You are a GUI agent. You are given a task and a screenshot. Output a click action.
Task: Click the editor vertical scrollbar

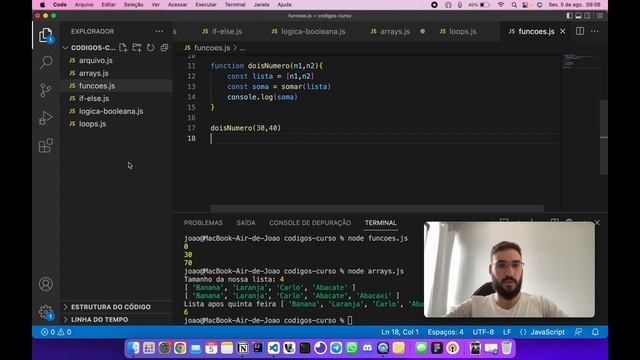click(x=604, y=137)
